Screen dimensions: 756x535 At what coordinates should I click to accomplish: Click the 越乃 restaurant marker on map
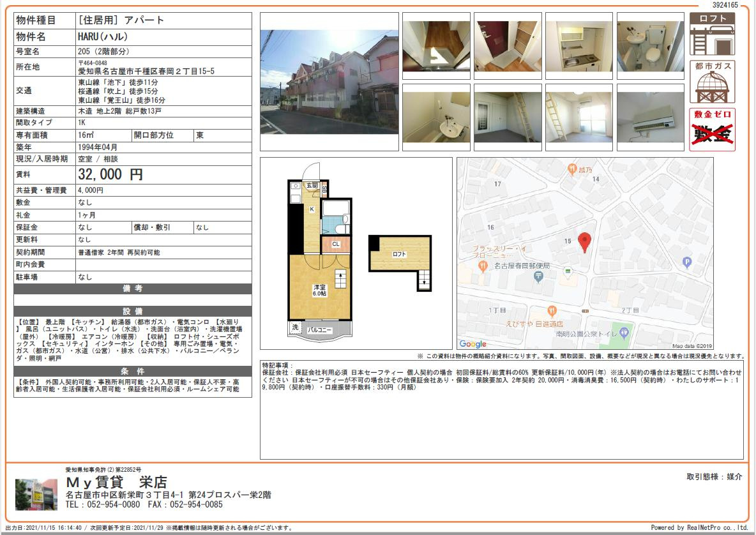[572, 169]
